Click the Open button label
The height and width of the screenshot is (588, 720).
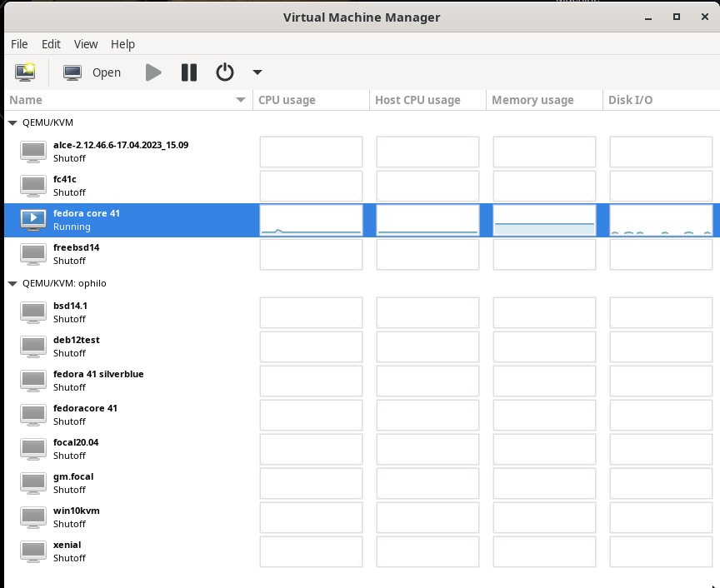[x=107, y=72]
